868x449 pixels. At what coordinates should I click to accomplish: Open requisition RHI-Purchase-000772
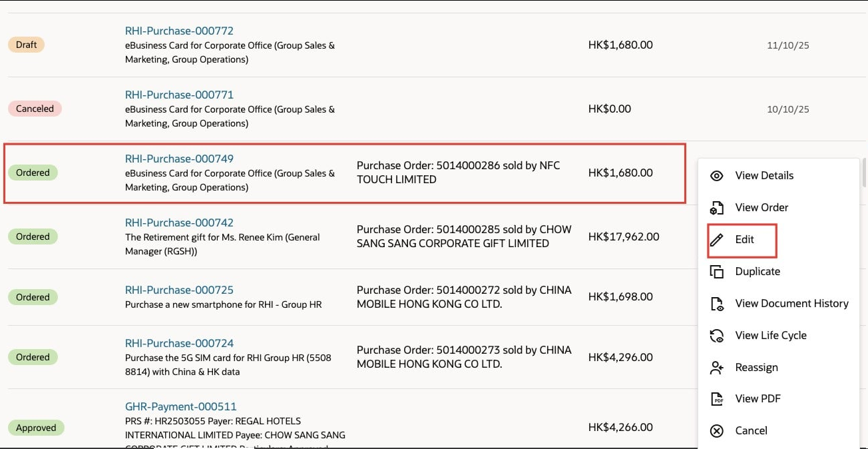point(179,31)
